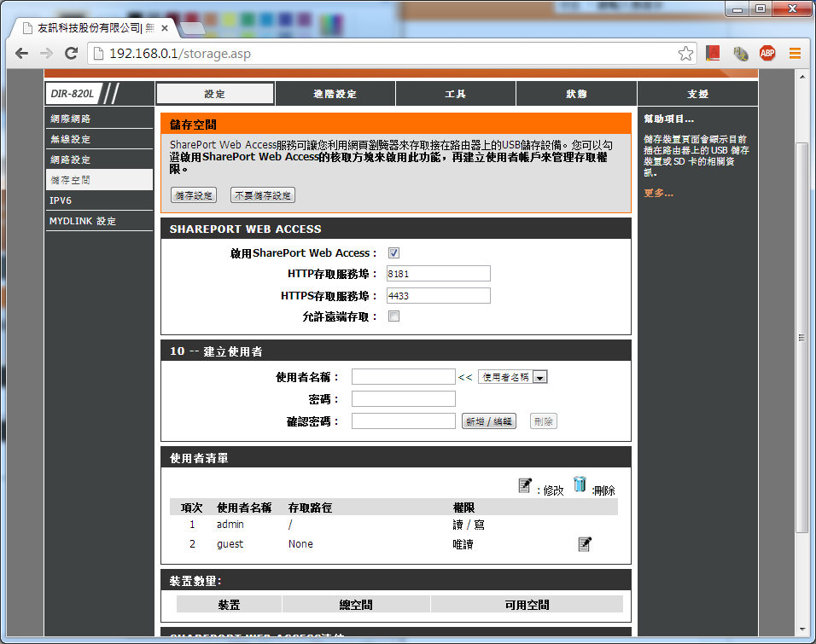The height and width of the screenshot is (644, 816).
Task: Disable the SharePort Web Access checkbox
Action: point(393,253)
